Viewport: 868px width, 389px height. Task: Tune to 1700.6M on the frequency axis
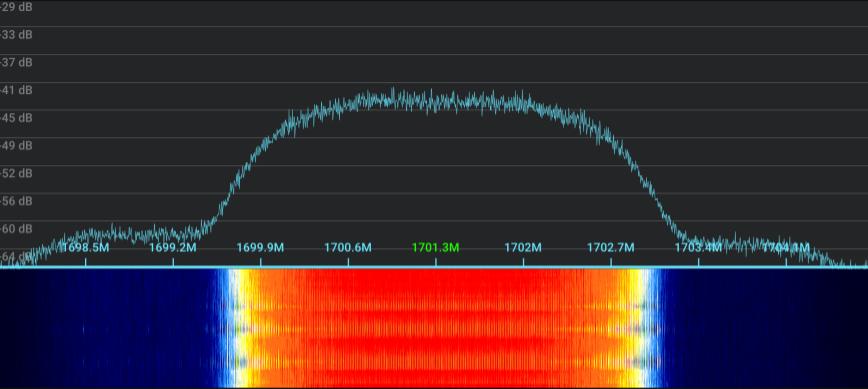(x=348, y=247)
